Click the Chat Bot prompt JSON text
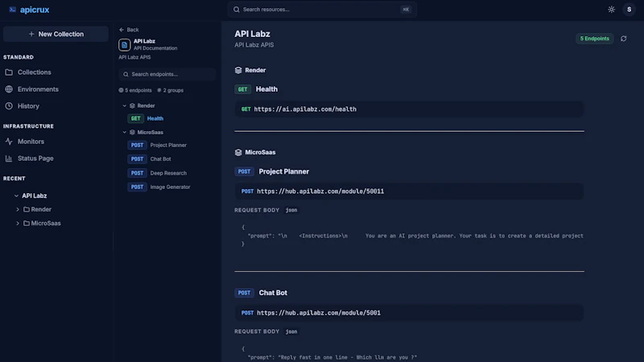 click(332, 357)
